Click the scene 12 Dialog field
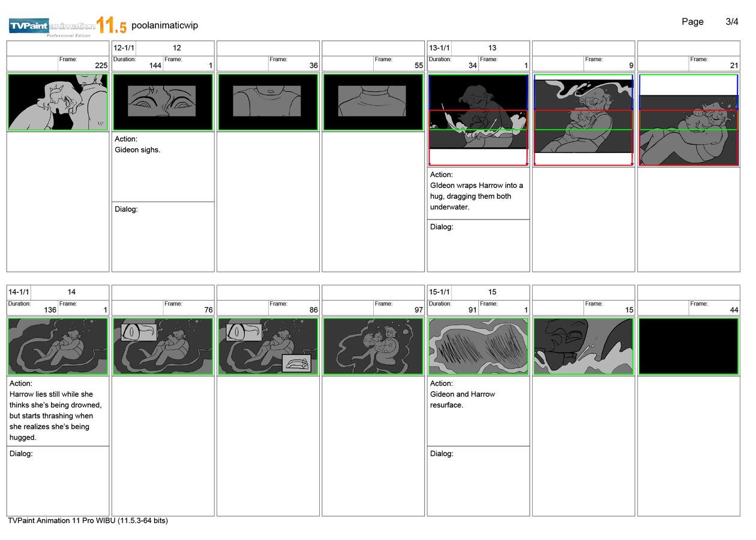Screen dimensions: 756x540 163,237
